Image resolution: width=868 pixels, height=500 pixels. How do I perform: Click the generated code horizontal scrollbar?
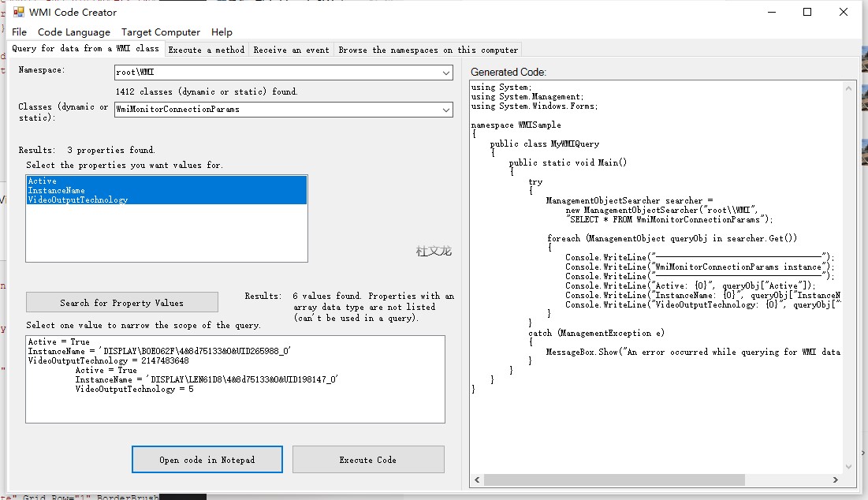(631, 479)
